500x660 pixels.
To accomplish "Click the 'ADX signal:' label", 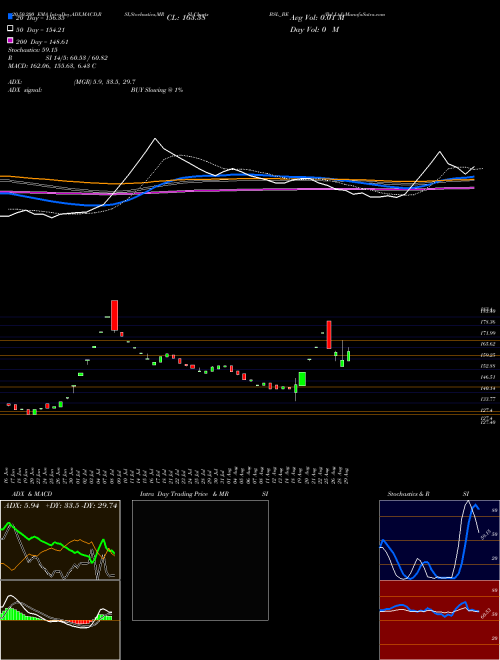I will tap(25, 90).
